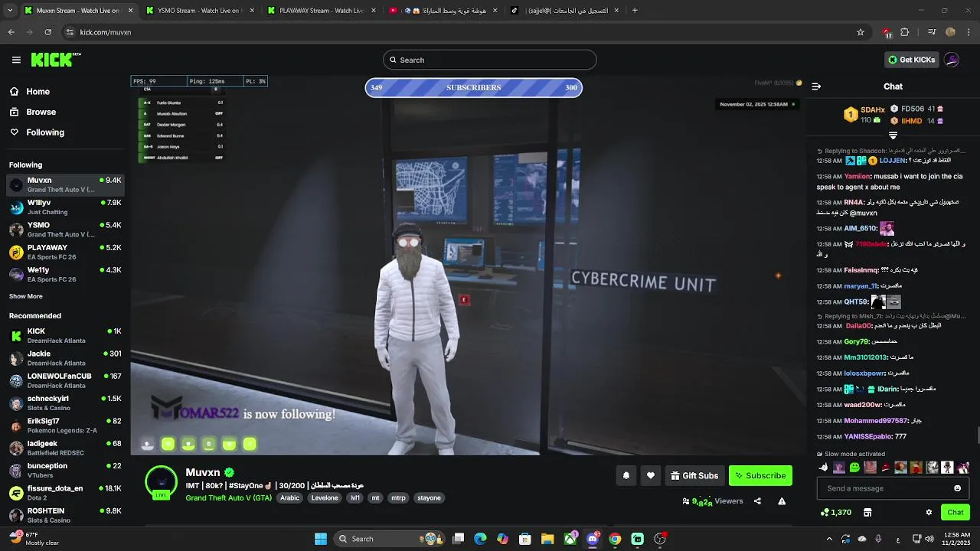Report the stream using warning triangle
The height and width of the screenshot is (551, 980).
coord(782,501)
